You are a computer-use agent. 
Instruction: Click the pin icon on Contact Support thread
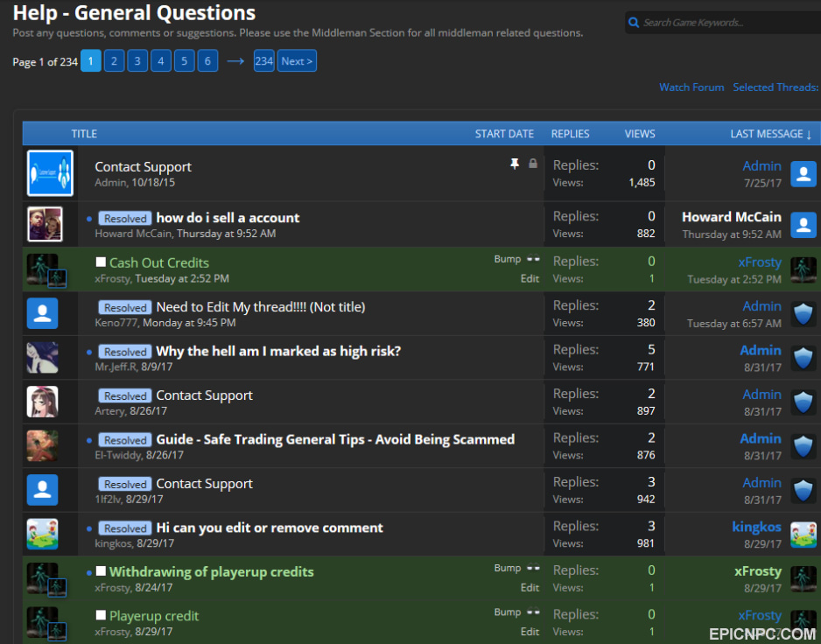[x=515, y=164]
